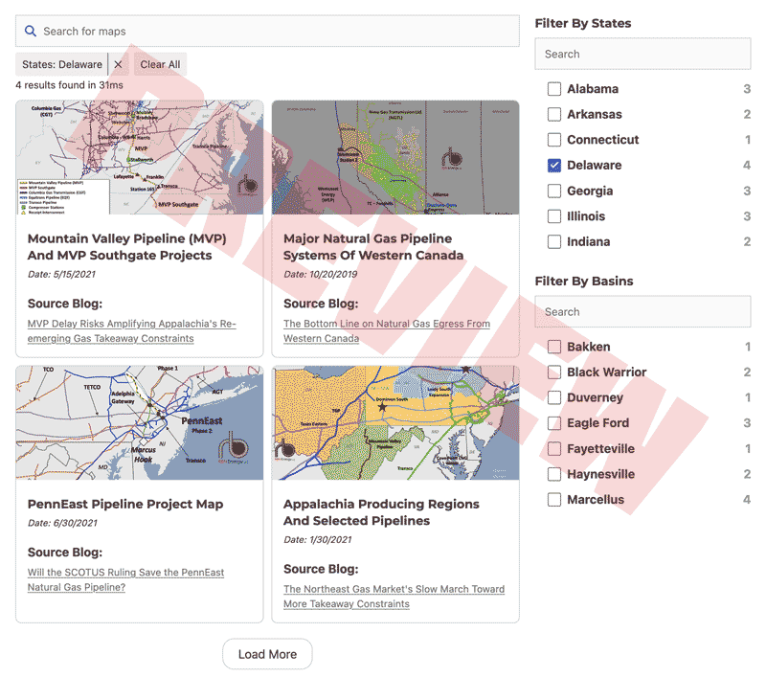The image size is (766, 700).
Task: Click the 4 results found text
Action: [x=69, y=85]
